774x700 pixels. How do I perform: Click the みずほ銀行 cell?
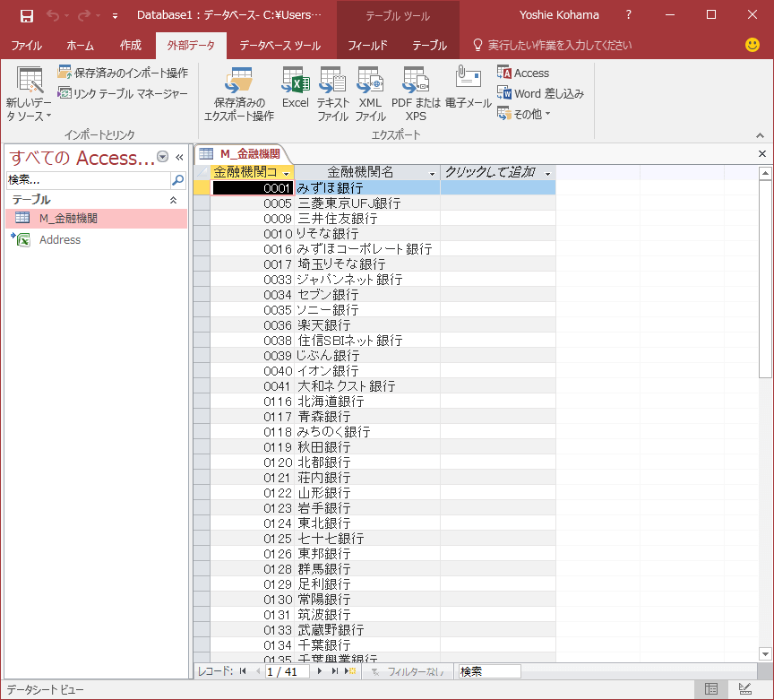(x=367, y=187)
